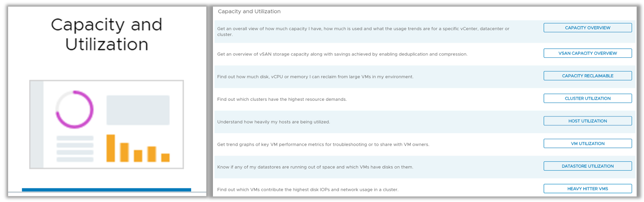Click the blue selection bar under card
644x202 pixels.
[106, 190]
